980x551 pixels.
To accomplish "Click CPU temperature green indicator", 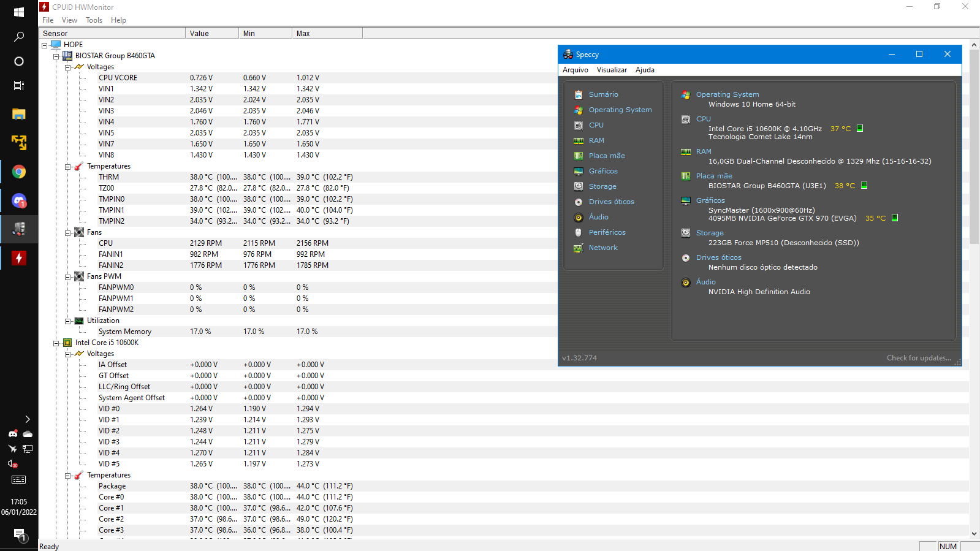I will 860,128.
